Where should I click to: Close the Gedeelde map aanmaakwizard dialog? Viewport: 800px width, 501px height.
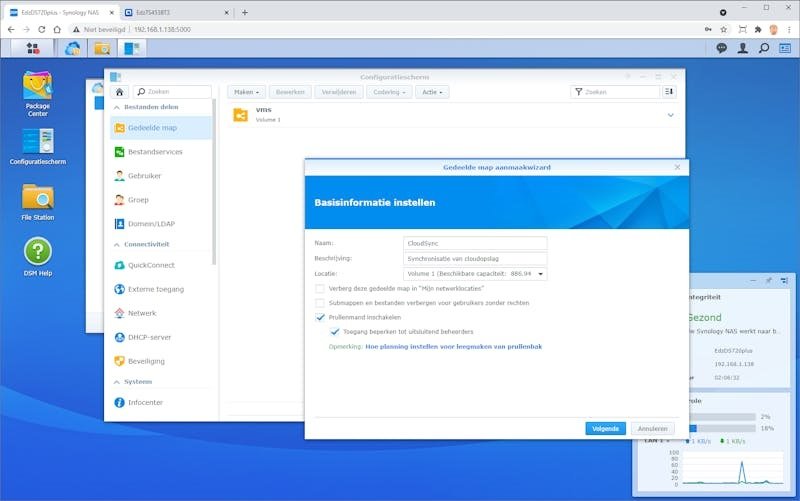(x=678, y=167)
